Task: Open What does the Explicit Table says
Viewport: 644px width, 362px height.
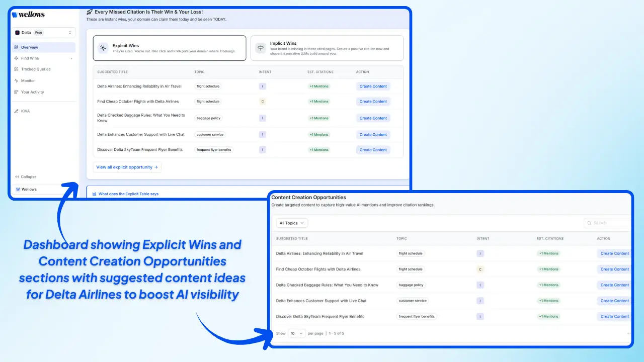Action: tap(128, 194)
